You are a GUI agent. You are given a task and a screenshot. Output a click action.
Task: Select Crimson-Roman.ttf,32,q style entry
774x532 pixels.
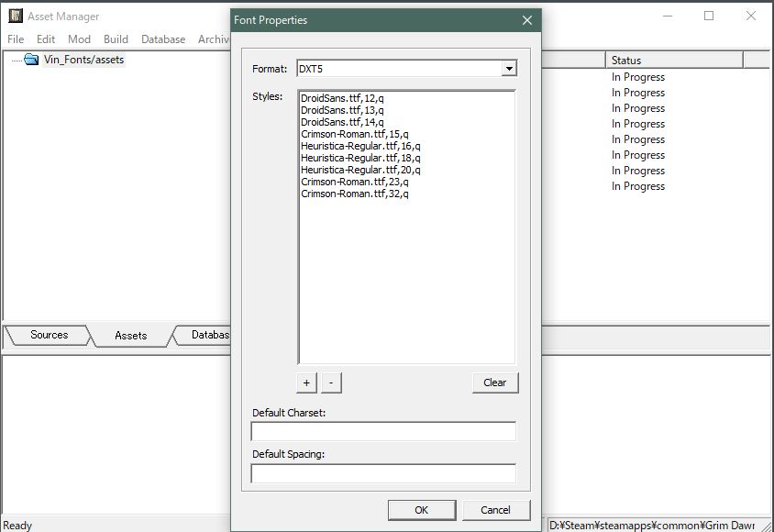coord(354,194)
